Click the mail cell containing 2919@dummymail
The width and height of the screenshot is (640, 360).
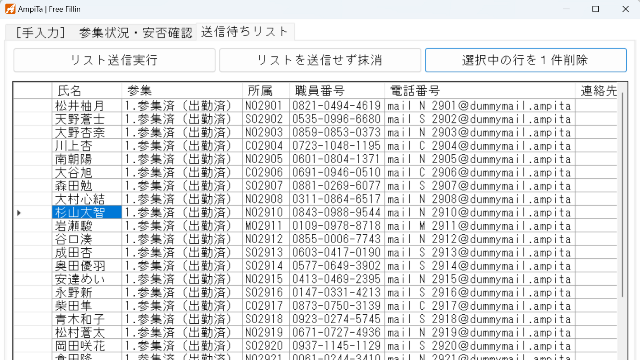click(x=480, y=332)
